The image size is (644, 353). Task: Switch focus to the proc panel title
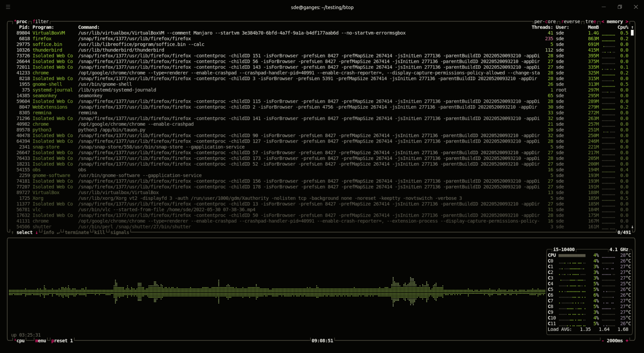tap(22, 21)
